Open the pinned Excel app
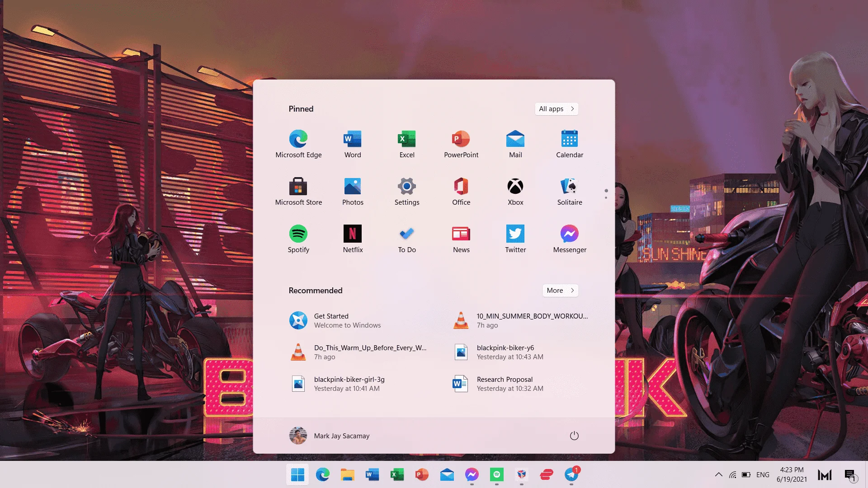 407,144
